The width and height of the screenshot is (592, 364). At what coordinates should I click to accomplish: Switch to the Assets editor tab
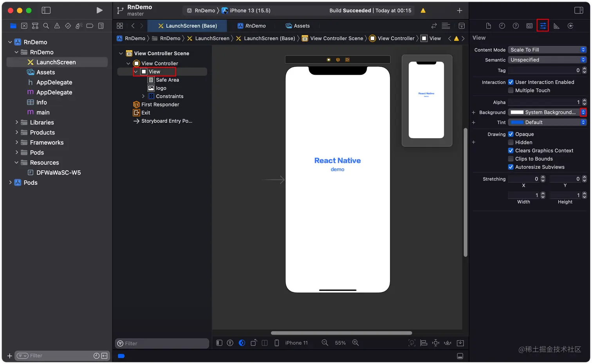click(x=298, y=26)
